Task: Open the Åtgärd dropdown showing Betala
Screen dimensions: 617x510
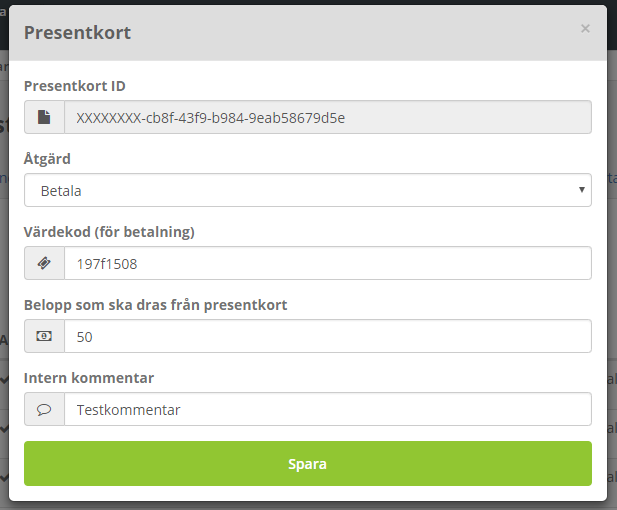Action: pyautogui.click(x=308, y=190)
